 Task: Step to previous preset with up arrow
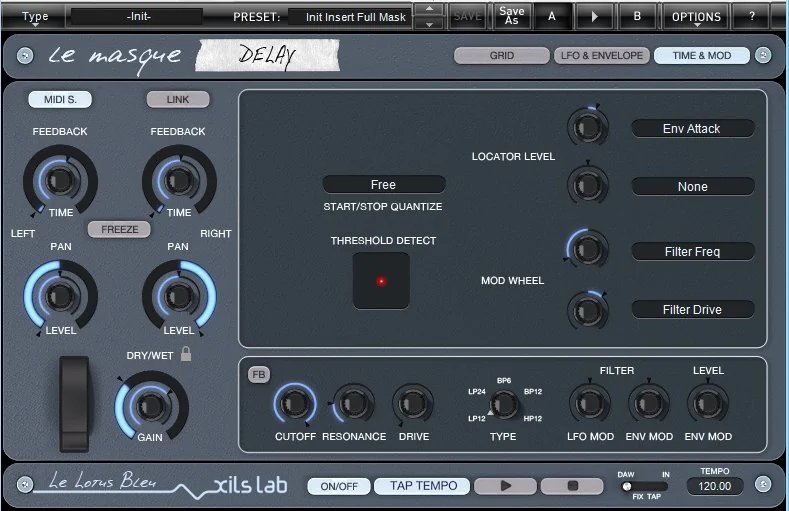429,9
